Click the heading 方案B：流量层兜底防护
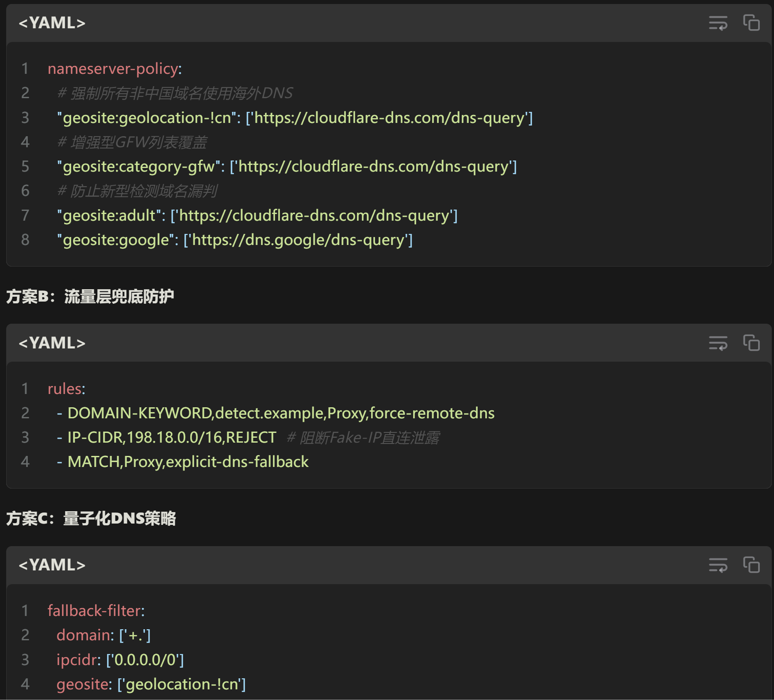This screenshot has width=774, height=700. tap(90, 296)
